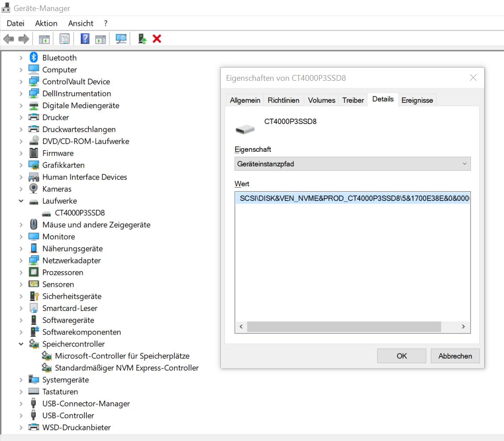This screenshot has height=441, width=504.
Task: Switch to the Richtlinien tab
Action: click(x=283, y=100)
